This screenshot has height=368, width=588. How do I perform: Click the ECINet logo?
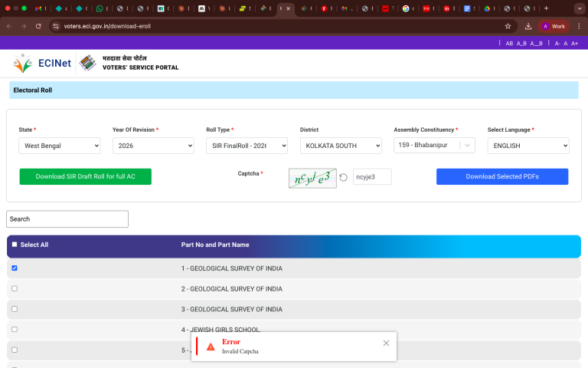click(x=42, y=64)
